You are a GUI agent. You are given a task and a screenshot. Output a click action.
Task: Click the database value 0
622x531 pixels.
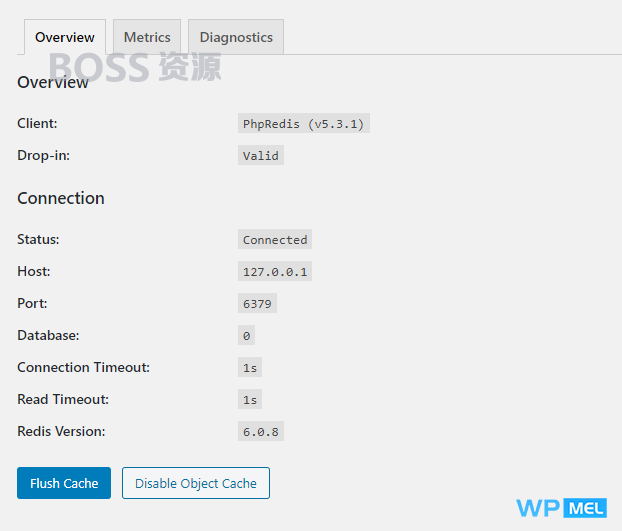[246, 335]
